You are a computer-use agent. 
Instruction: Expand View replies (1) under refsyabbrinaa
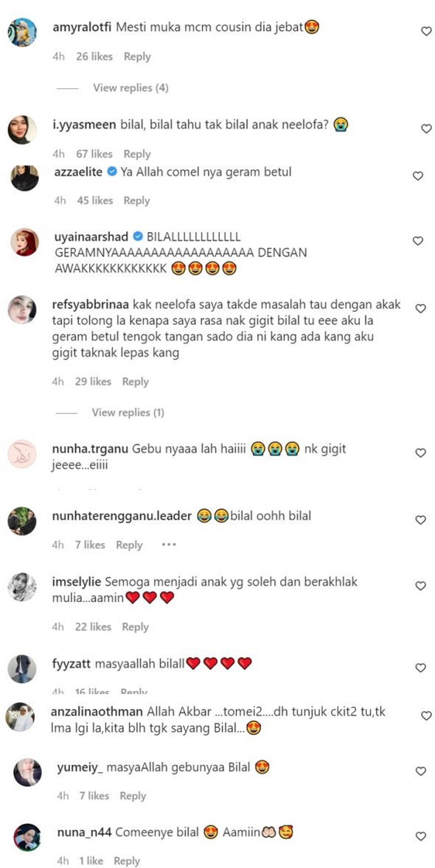coord(128,413)
